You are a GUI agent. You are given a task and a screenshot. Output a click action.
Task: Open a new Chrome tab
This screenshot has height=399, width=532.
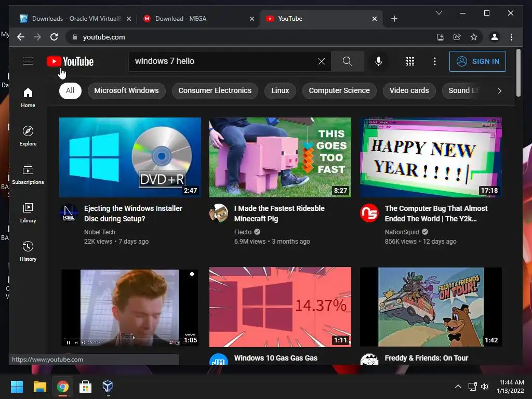coord(394,19)
